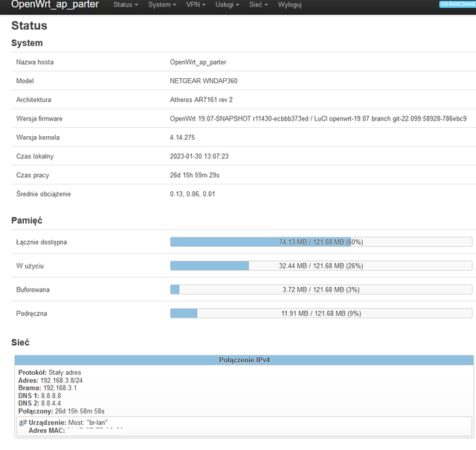476x450 pixels.
Task: Click the System section heading
Action: click(x=27, y=43)
